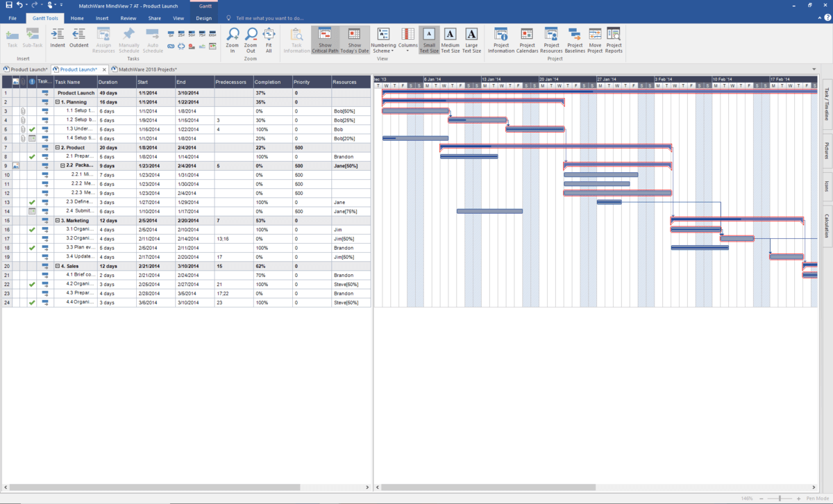
Task: Open the Numbering Scheme dropdown
Action: pos(382,40)
